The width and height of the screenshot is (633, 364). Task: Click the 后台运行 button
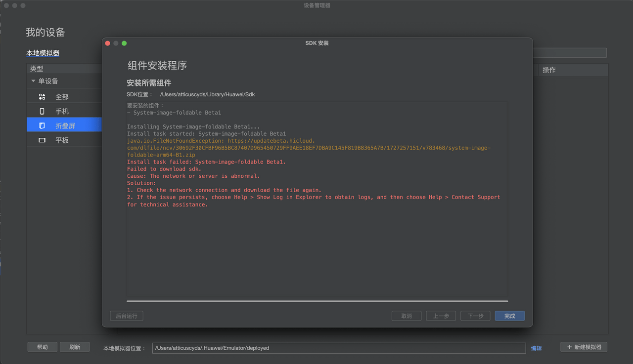click(x=127, y=316)
